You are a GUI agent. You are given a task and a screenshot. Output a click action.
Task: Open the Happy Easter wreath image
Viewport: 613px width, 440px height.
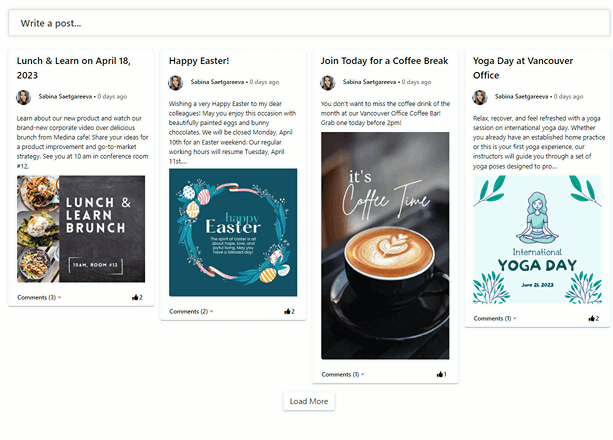pos(233,232)
